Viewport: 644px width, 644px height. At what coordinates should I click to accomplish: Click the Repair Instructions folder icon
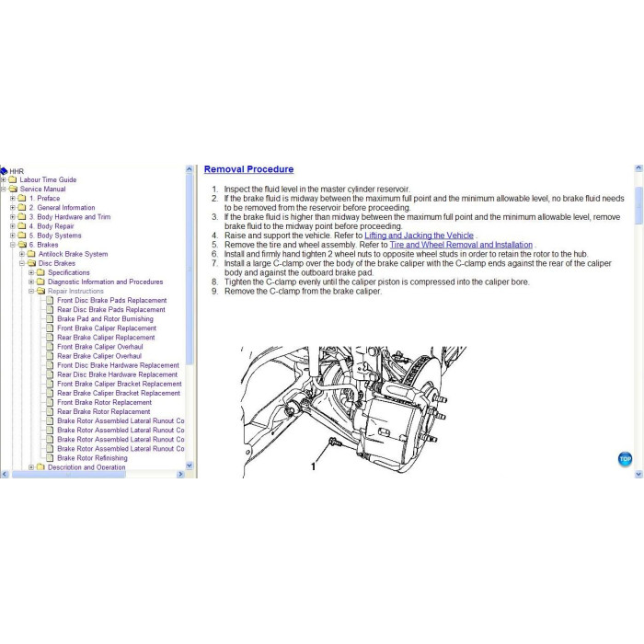click(x=40, y=291)
